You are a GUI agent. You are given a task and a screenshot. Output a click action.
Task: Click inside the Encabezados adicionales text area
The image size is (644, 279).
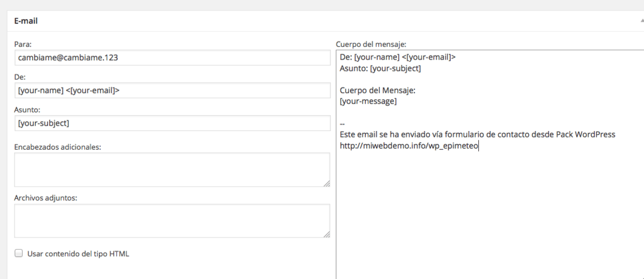click(172, 170)
